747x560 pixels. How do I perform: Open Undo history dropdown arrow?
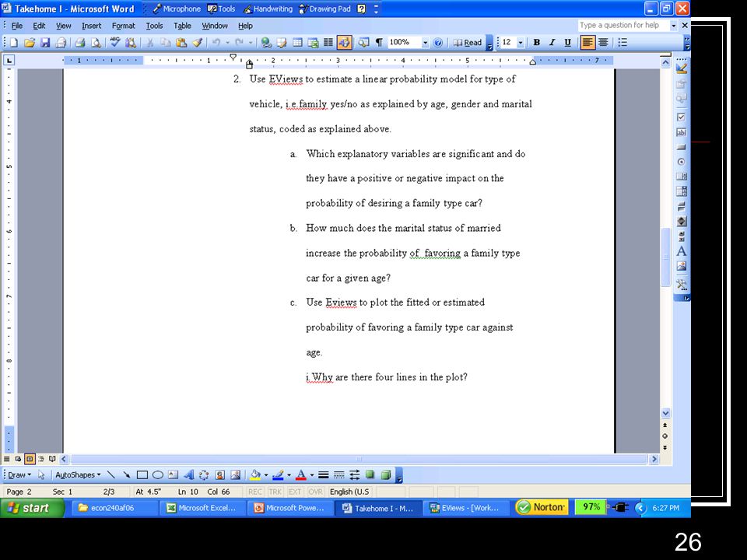(x=227, y=42)
